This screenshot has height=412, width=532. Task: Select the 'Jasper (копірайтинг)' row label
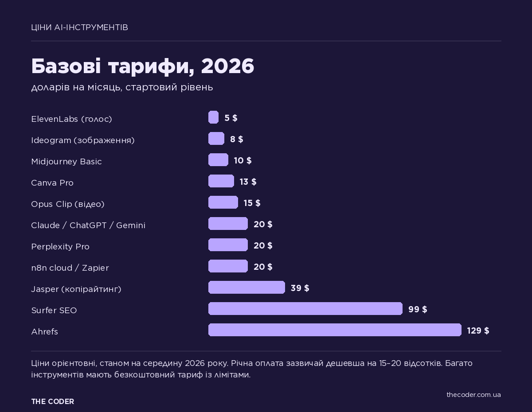(76, 289)
